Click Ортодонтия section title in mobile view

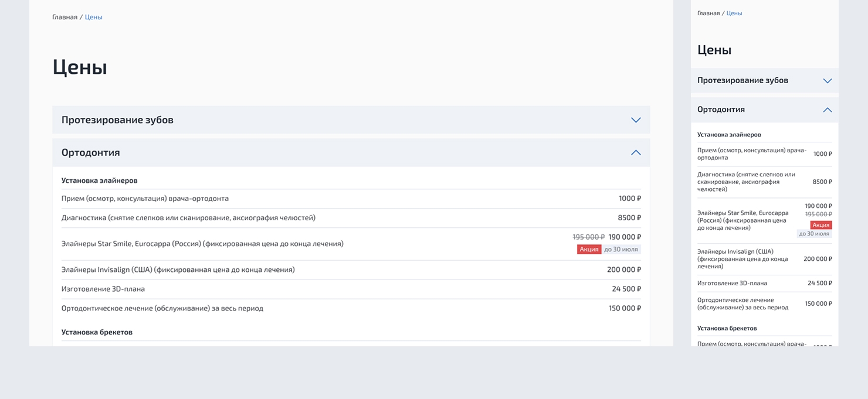[721, 110]
